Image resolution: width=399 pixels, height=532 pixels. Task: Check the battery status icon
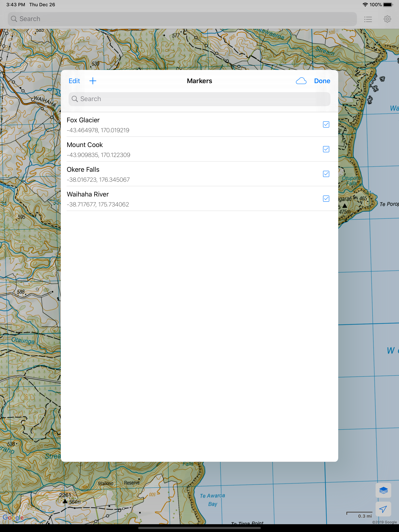388,4
